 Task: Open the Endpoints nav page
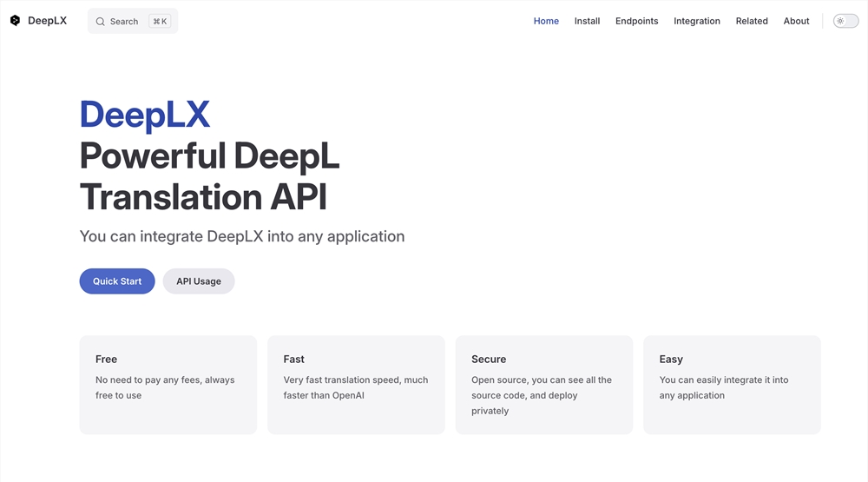point(636,21)
